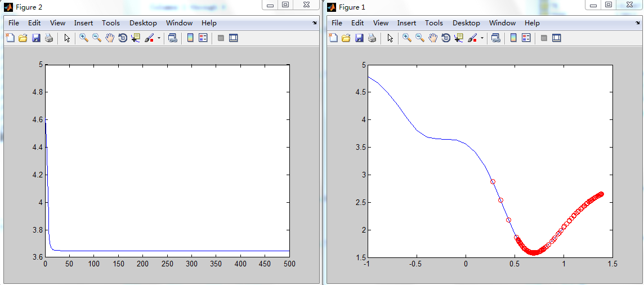Select Edit Plot arrow tool in Figure 2
This screenshot has height=285, width=644.
pos(68,38)
